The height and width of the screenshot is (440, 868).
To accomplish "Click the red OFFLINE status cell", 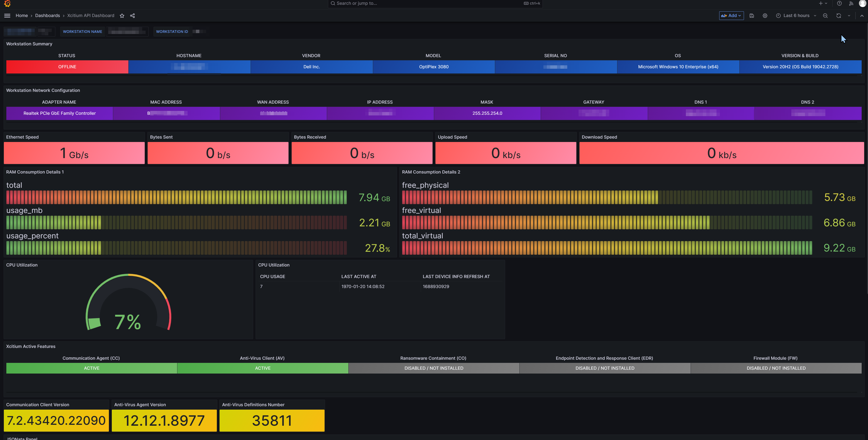I will [67, 67].
